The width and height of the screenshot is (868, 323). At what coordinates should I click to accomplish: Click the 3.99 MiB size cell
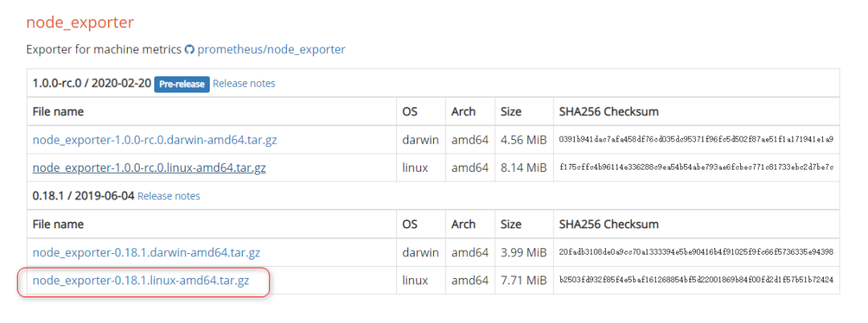coord(523,252)
